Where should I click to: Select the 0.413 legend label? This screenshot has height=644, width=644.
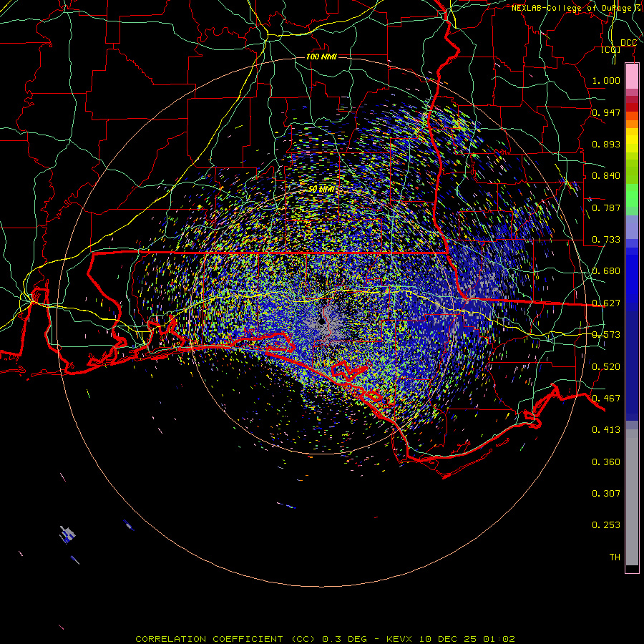606,430
